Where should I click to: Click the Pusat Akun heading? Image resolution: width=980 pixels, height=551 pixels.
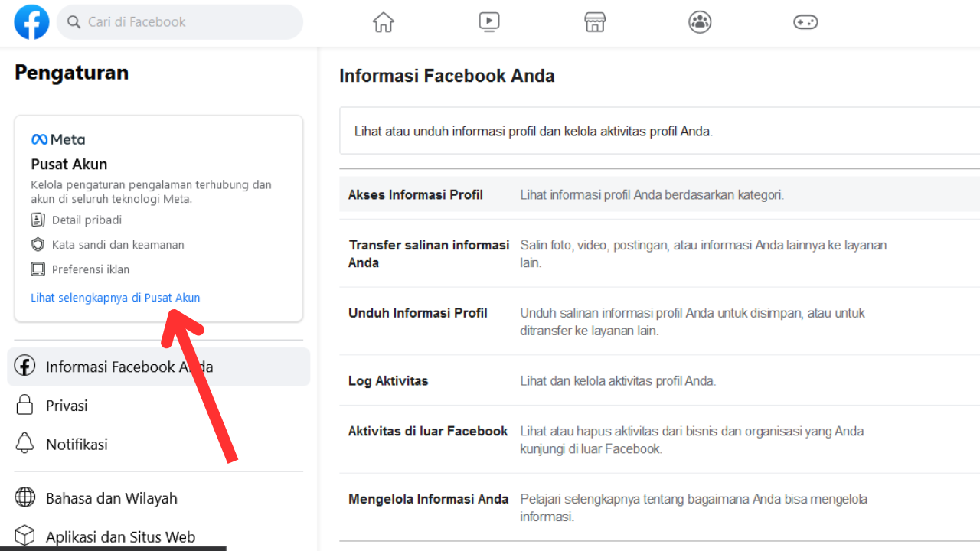[x=69, y=164]
